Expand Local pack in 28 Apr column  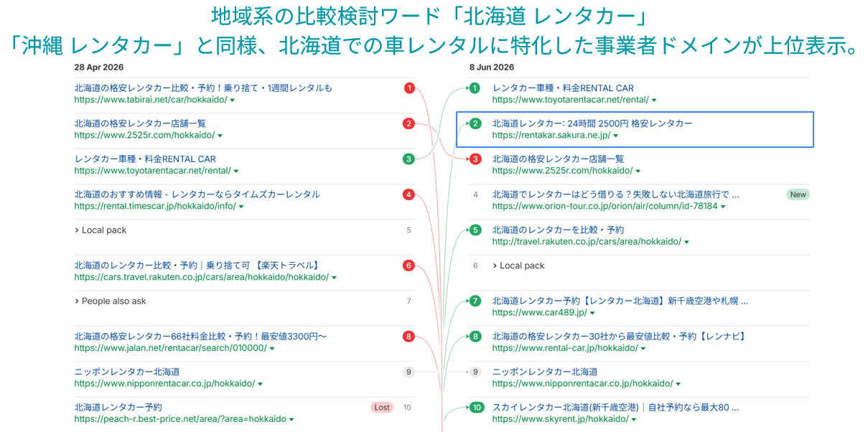[101, 230]
